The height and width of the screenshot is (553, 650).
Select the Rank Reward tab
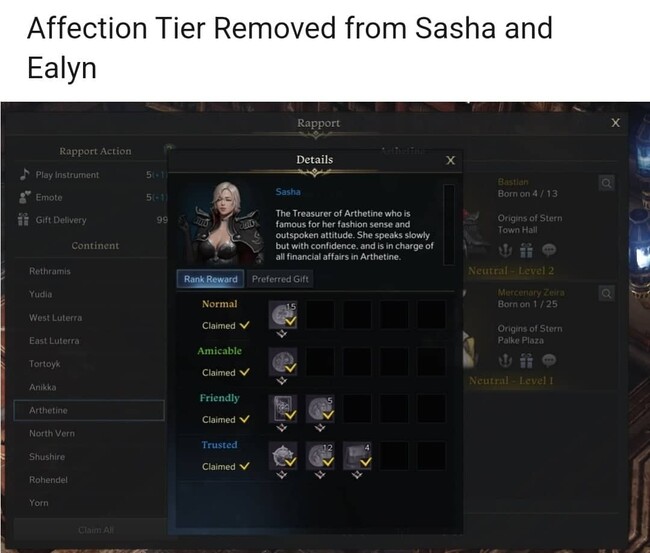[211, 279]
